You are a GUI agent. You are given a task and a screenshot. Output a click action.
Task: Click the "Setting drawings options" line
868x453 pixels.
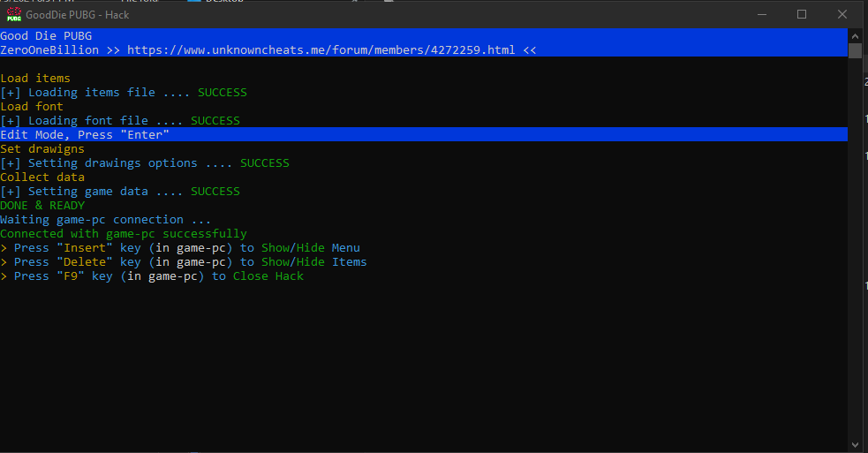pos(145,162)
